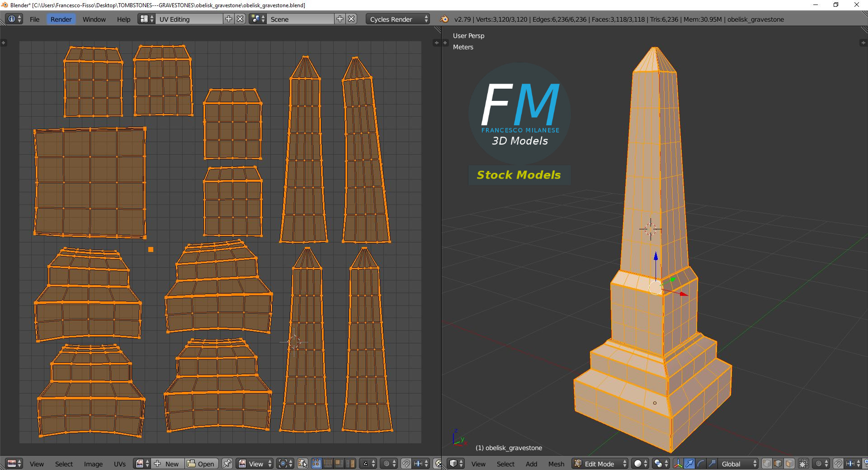
Task: Expand 3D viewport toolshelf plus tab
Action: [445, 43]
